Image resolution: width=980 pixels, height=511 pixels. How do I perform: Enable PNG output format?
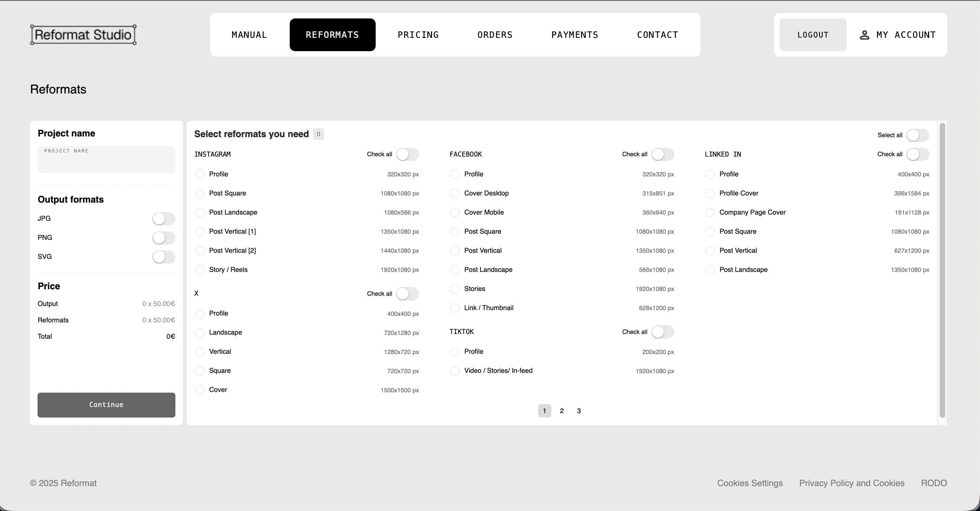coord(163,238)
